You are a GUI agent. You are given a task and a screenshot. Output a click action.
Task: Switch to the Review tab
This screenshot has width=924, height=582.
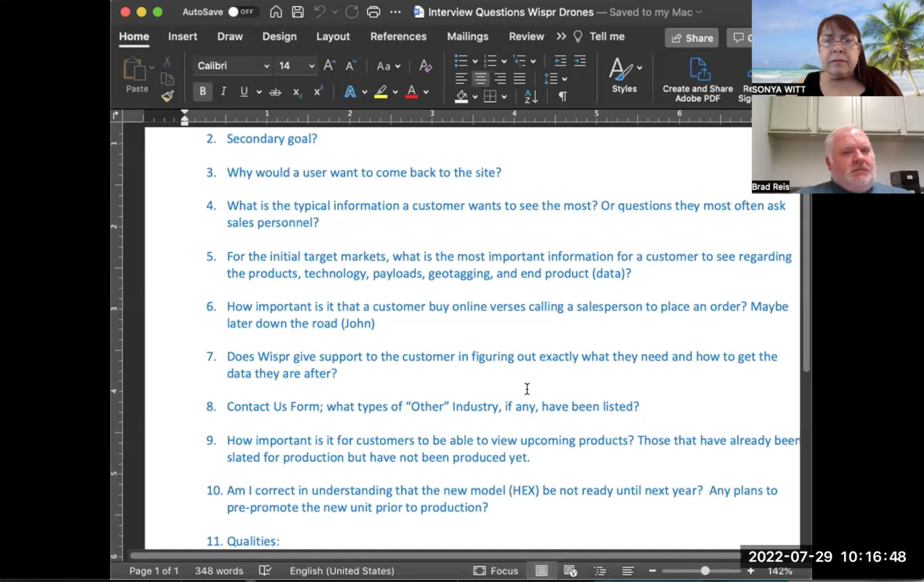(526, 36)
